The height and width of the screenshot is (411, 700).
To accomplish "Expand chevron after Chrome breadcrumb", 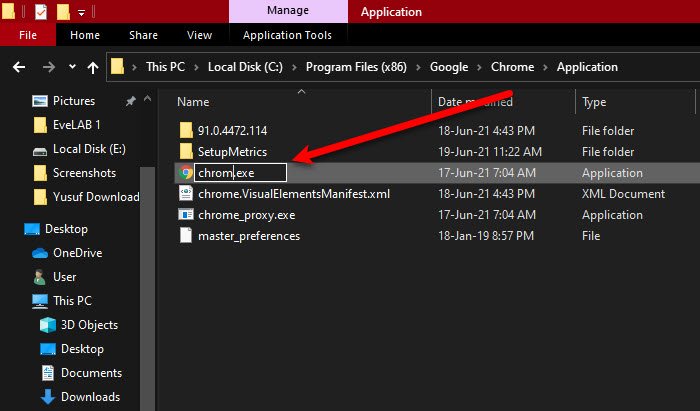I will point(546,68).
